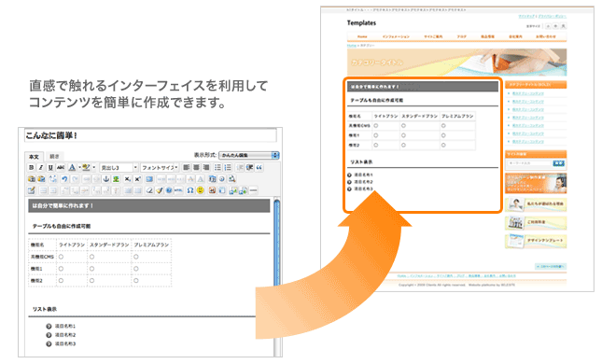Click the large font size button
The height and width of the screenshot is (364, 616).
[563, 26]
